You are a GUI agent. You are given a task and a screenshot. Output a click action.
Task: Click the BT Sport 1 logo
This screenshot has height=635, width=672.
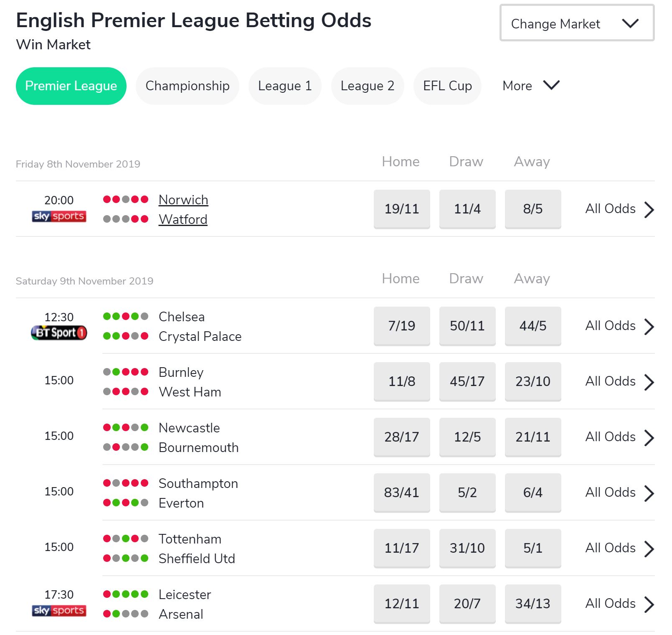tap(59, 333)
